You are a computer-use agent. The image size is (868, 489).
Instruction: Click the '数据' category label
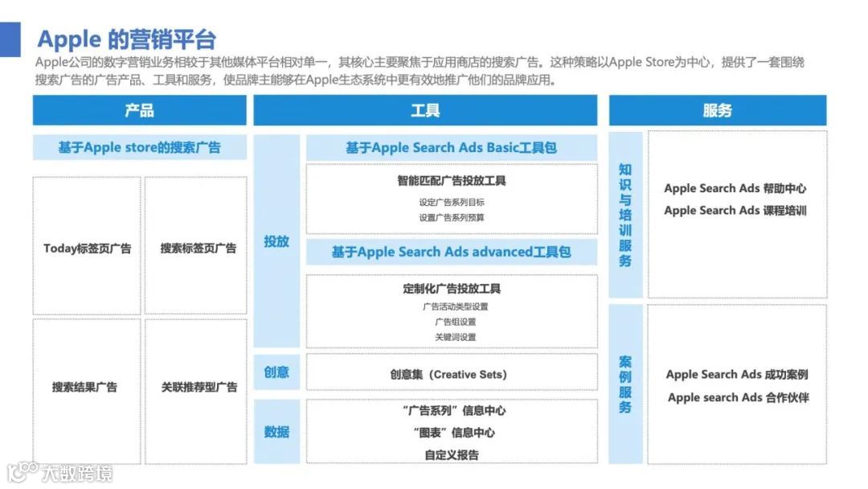pyautogui.click(x=276, y=431)
